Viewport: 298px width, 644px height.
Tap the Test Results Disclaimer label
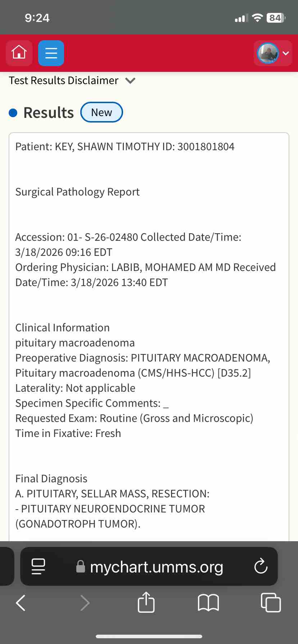[x=64, y=80]
